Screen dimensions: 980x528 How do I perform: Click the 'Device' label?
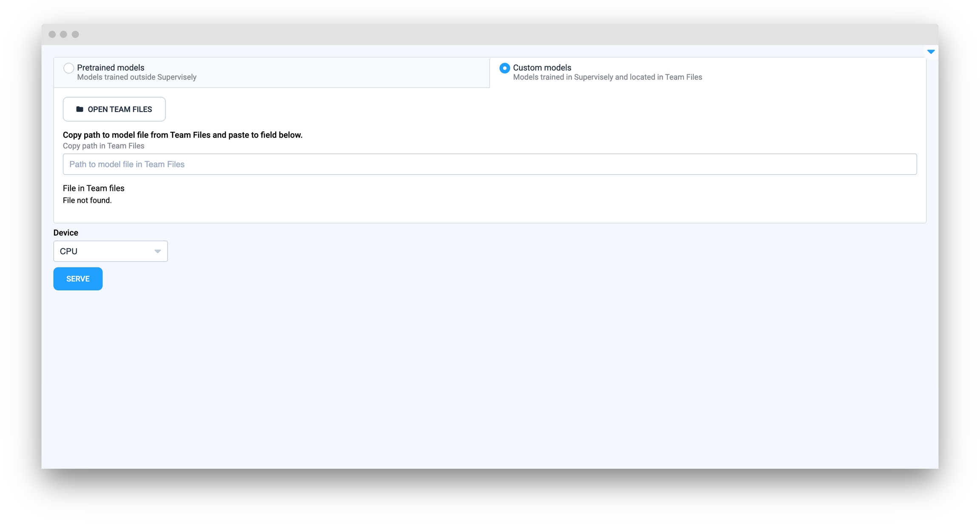coord(66,233)
